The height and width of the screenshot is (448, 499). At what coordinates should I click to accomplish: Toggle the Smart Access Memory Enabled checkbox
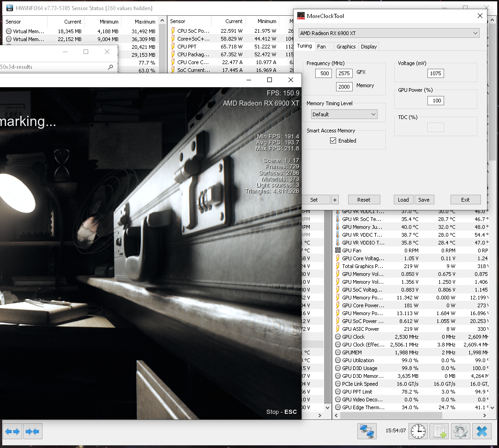coord(333,141)
